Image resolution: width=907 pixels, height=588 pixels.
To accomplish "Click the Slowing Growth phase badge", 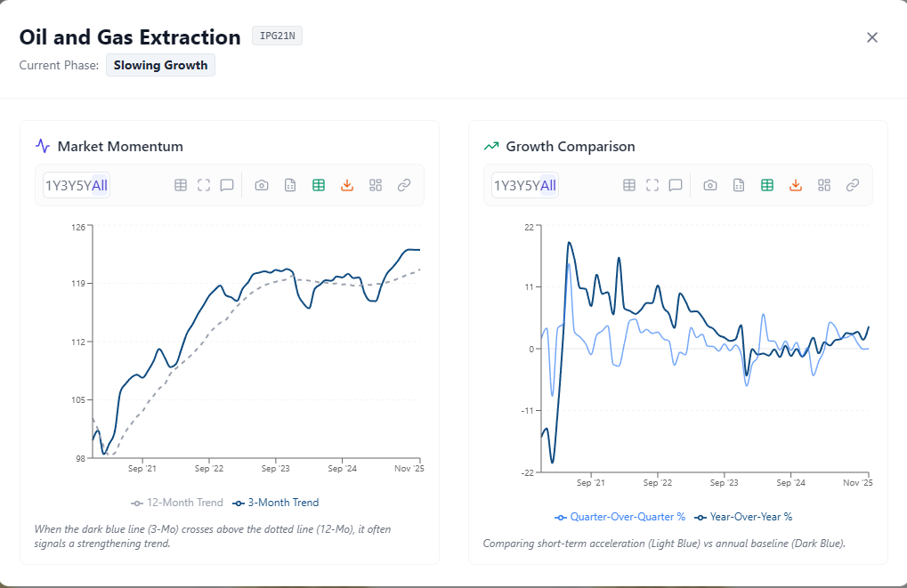I will pos(160,65).
